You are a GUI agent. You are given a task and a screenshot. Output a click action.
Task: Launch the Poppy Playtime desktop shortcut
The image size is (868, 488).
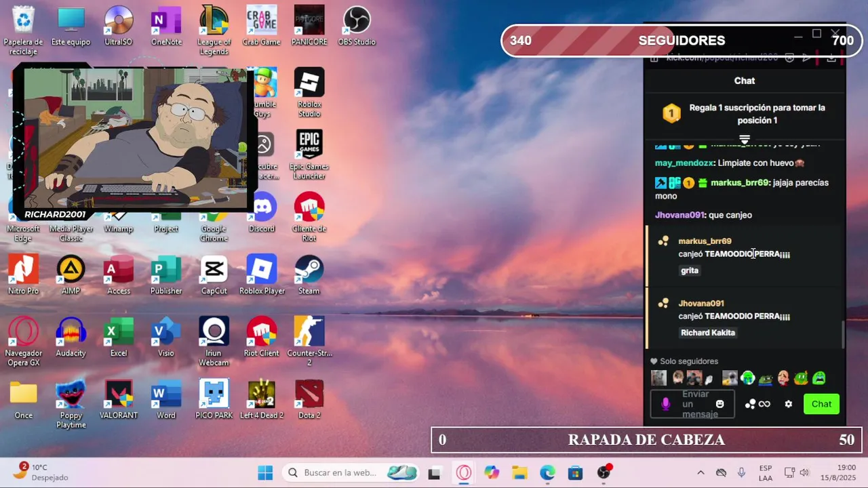71,405
